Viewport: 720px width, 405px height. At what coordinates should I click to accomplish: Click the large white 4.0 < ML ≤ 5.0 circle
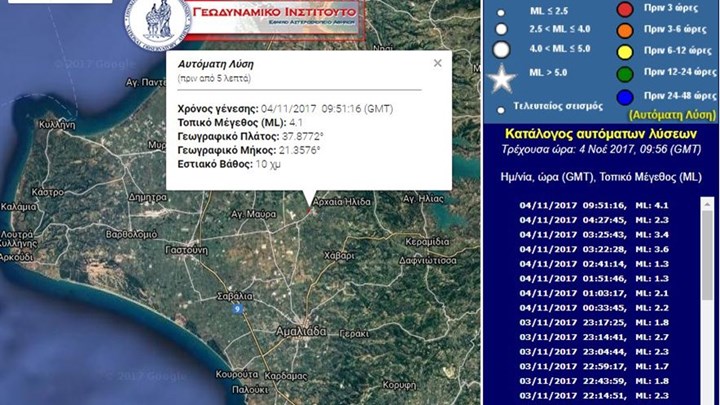pos(501,50)
